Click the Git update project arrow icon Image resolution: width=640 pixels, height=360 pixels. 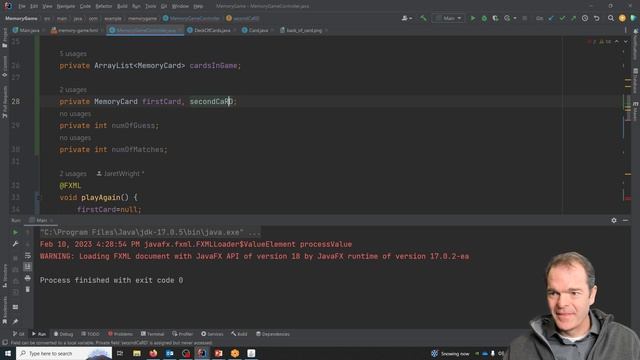click(551, 18)
